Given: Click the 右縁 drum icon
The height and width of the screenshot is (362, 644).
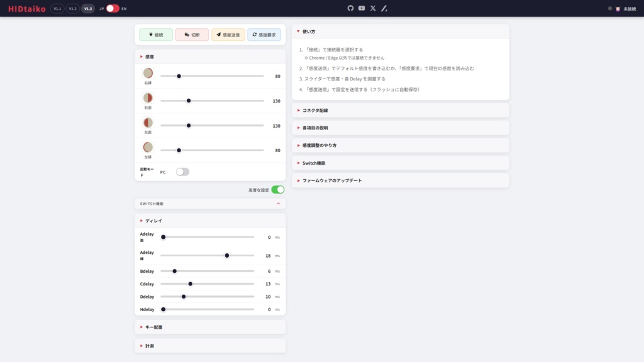Looking at the screenshot, I should click(x=148, y=73).
